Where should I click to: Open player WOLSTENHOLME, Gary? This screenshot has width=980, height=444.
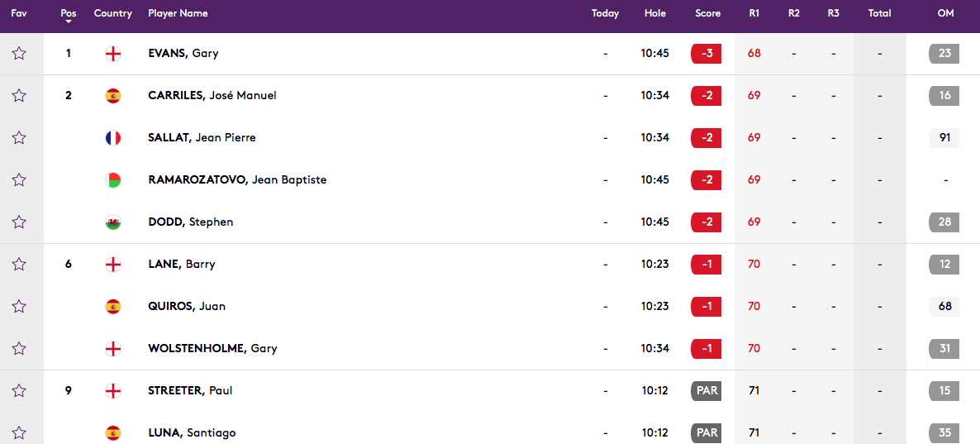coord(212,349)
